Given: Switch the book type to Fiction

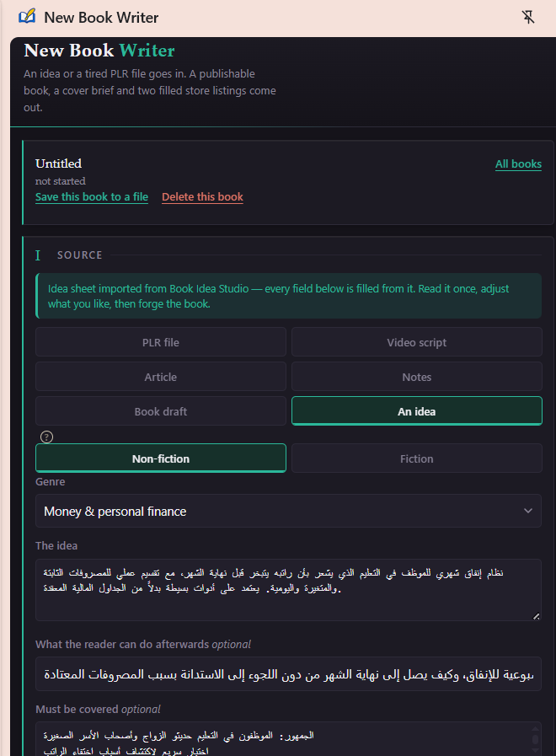Looking at the screenshot, I should (x=417, y=458).
